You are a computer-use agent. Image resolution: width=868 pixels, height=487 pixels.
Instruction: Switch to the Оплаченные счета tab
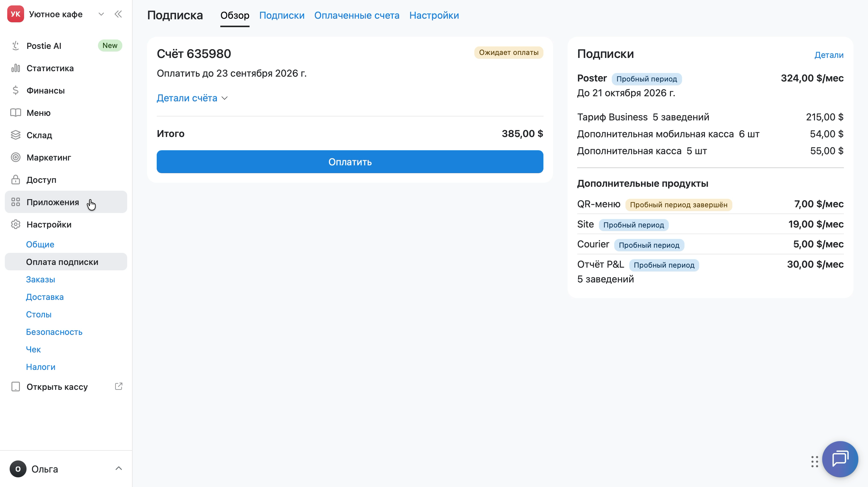click(357, 15)
